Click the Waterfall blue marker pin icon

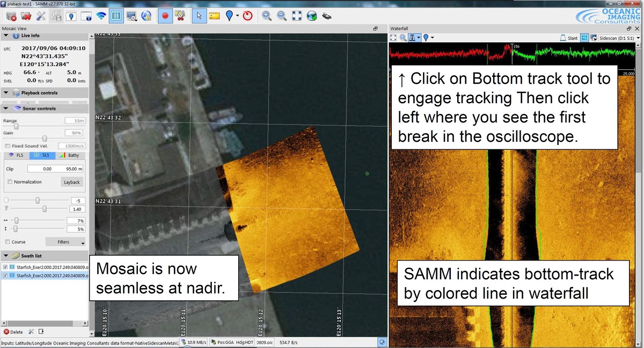point(426,38)
